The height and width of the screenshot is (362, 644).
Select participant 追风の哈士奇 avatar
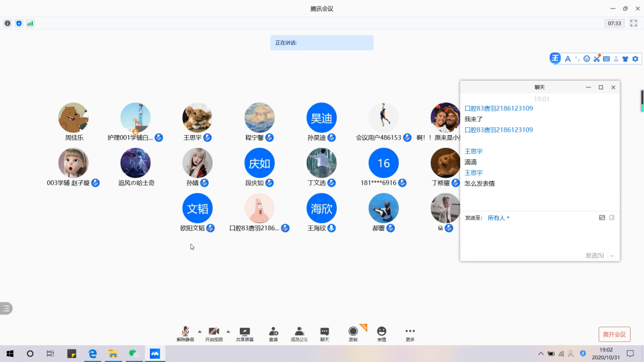pyautogui.click(x=136, y=163)
